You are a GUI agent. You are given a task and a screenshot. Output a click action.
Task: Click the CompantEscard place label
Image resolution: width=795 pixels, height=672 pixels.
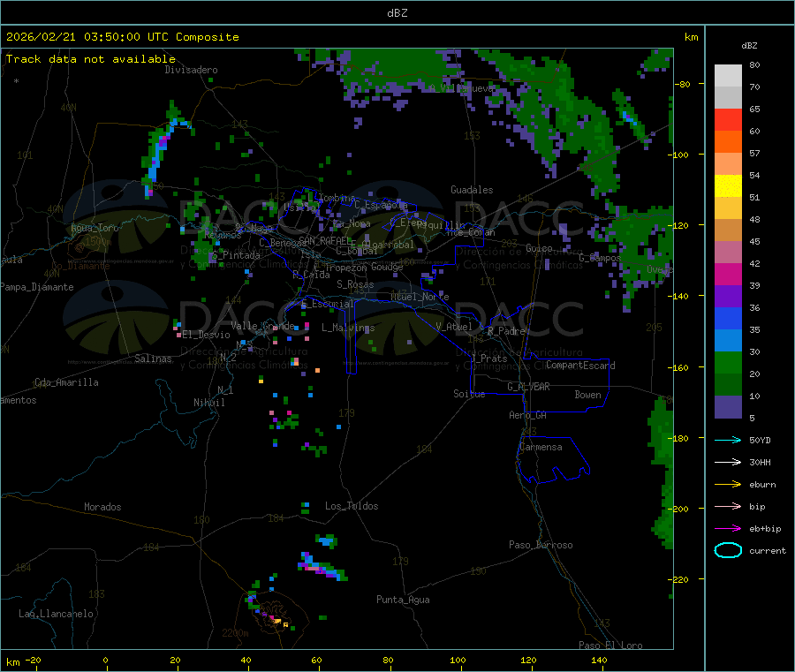coord(580,365)
